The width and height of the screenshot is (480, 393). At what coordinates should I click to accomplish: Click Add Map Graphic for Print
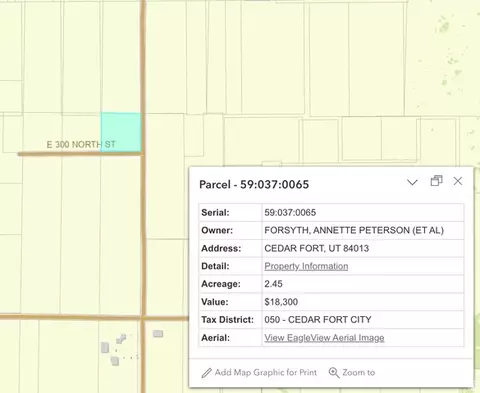tap(266, 372)
